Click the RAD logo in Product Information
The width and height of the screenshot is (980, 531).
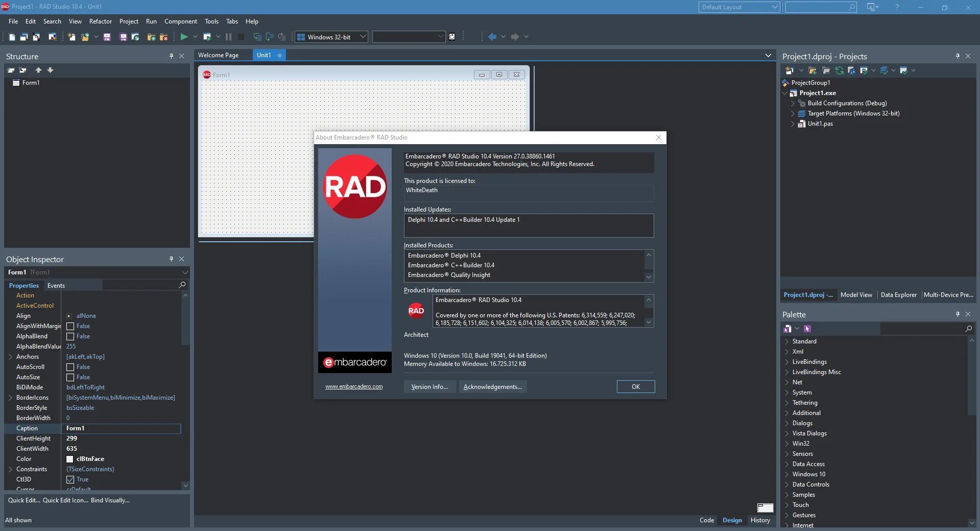(x=416, y=311)
